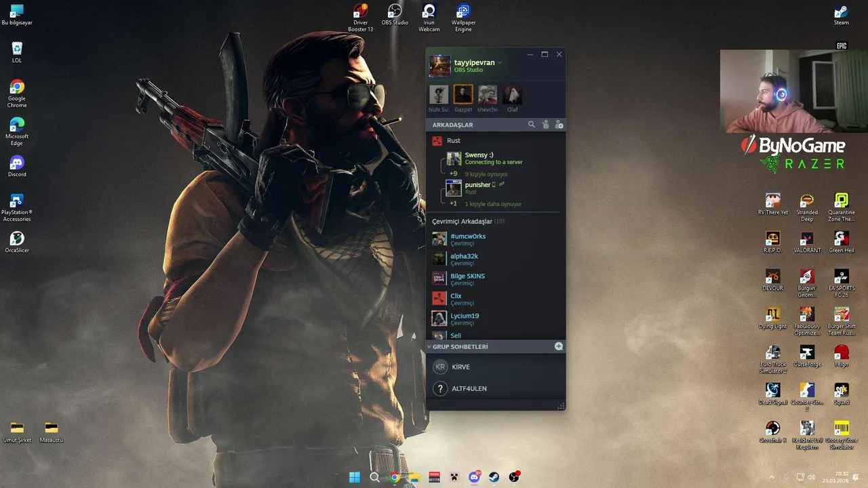868x488 pixels.
Task: Select the Google Chrome desktop icon
Action: point(17,94)
